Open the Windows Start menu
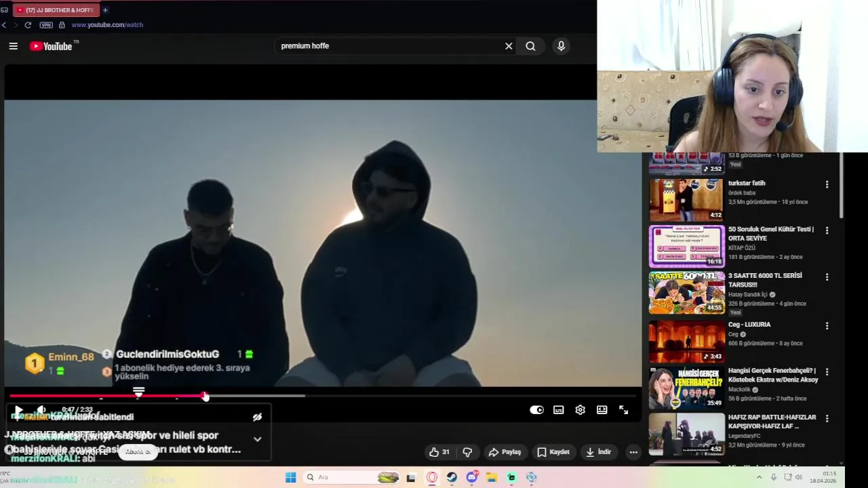This screenshot has height=488, width=868. (290, 477)
